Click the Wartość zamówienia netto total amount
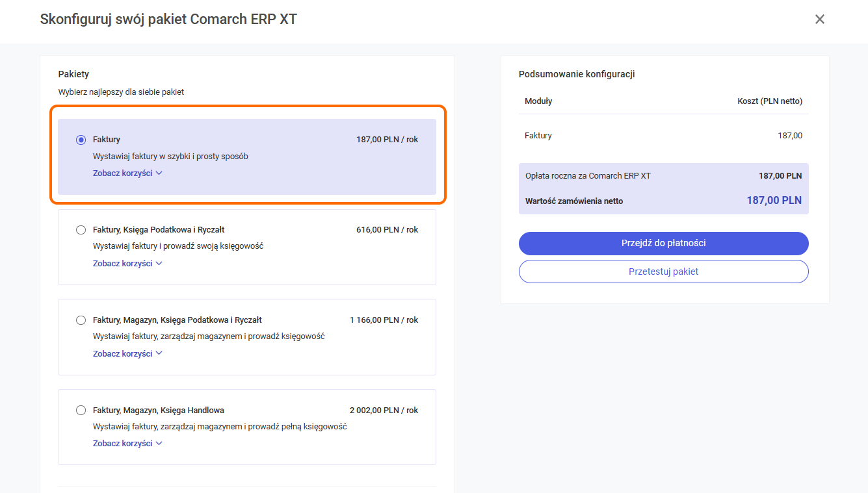The width and height of the screenshot is (868, 493). [774, 201]
